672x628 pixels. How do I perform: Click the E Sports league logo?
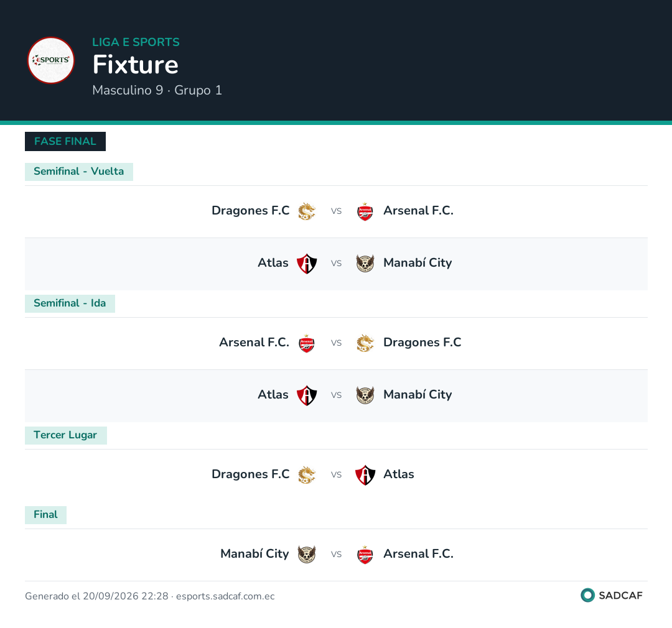pyautogui.click(x=51, y=60)
